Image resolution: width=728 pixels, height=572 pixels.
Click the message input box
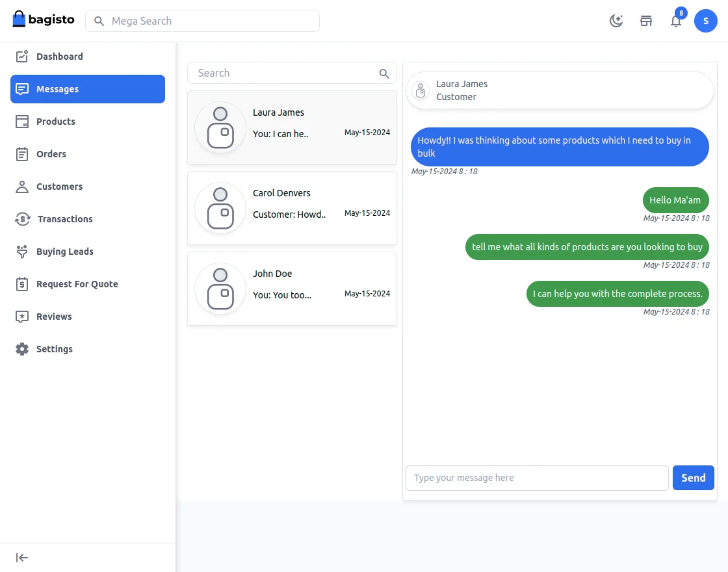(x=536, y=478)
